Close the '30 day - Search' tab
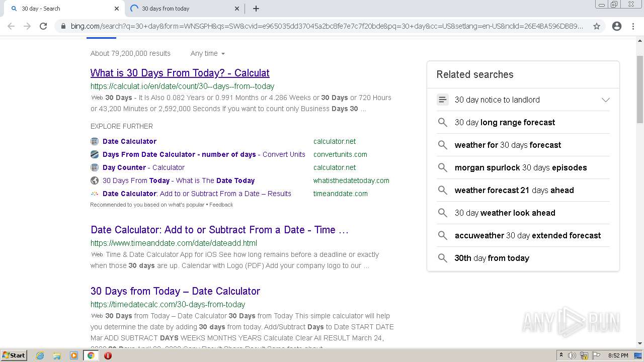The height and width of the screenshot is (362, 644). tap(117, 9)
